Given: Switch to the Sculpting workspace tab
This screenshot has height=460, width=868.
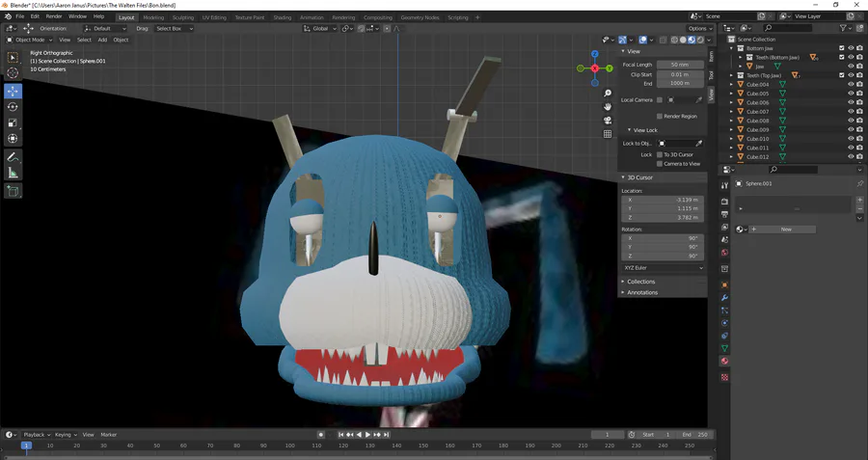Looking at the screenshot, I should coord(182,17).
